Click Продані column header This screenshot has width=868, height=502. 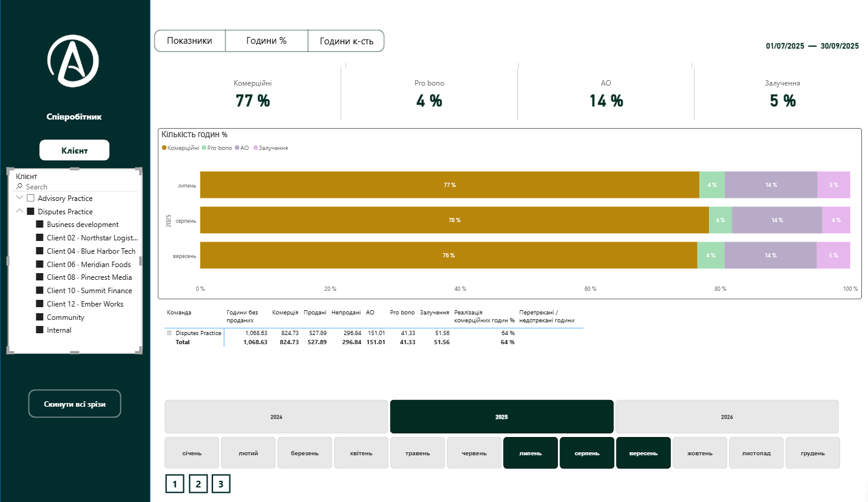[x=315, y=313]
